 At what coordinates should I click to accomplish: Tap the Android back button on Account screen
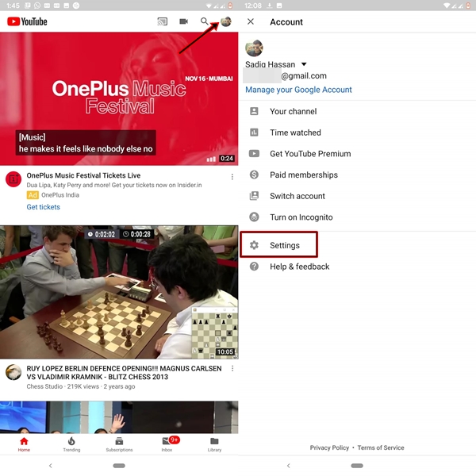[289, 466]
